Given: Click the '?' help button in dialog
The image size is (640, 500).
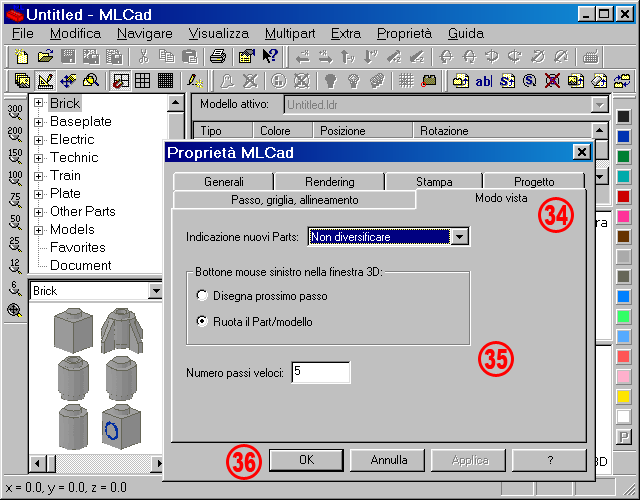Looking at the screenshot, I should pyautogui.click(x=550, y=460).
